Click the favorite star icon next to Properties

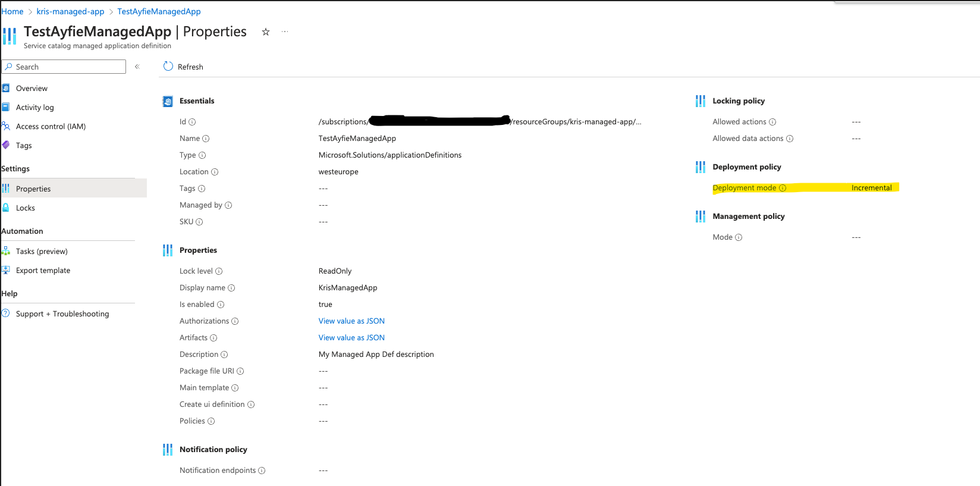pyautogui.click(x=266, y=32)
